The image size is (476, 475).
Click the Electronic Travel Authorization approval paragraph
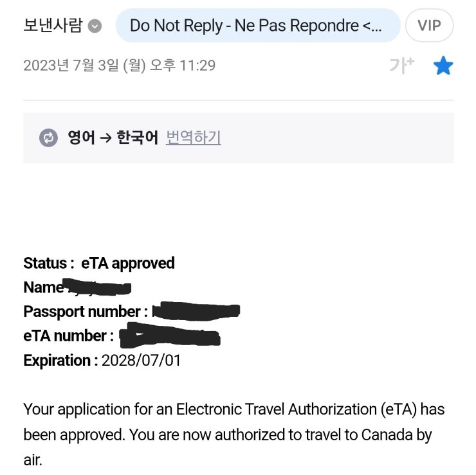(233, 434)
